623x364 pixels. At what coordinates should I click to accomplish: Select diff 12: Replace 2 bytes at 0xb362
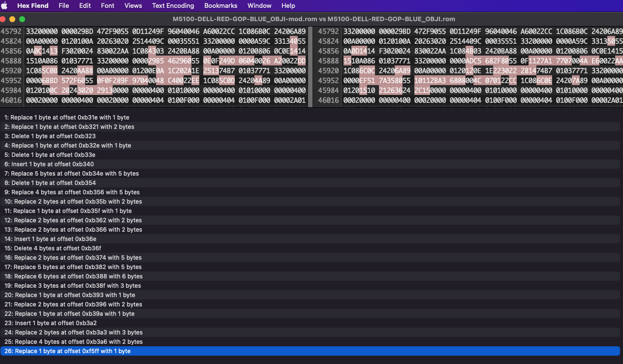tap(310, 220)
